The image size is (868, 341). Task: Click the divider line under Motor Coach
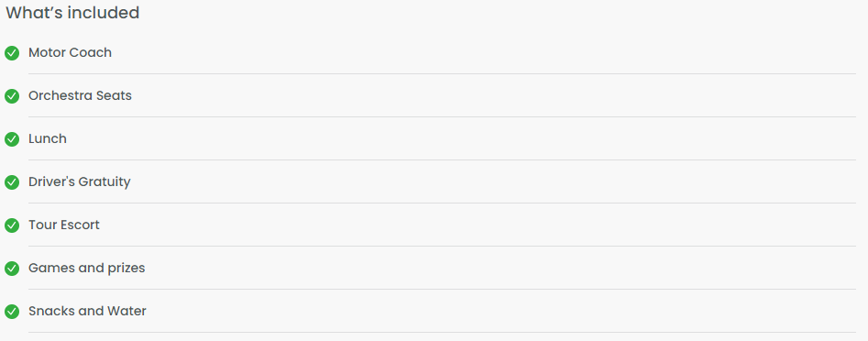click(x=442, y=73)
